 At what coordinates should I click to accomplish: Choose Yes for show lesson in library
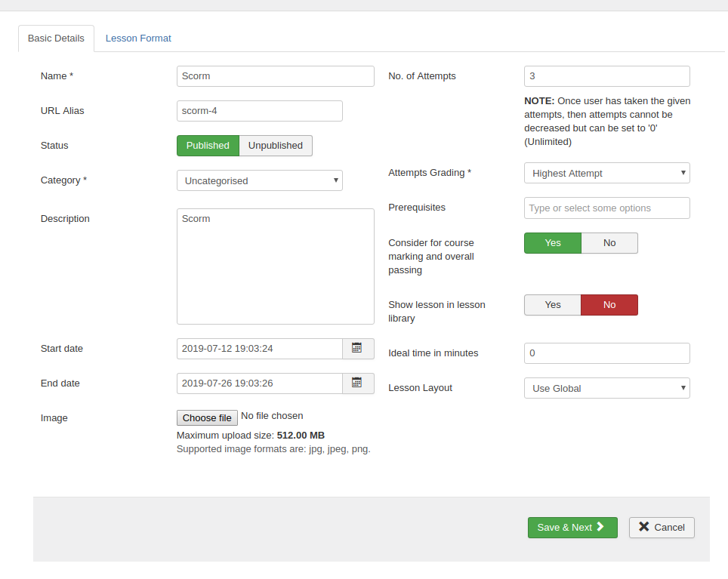point(553,305)
